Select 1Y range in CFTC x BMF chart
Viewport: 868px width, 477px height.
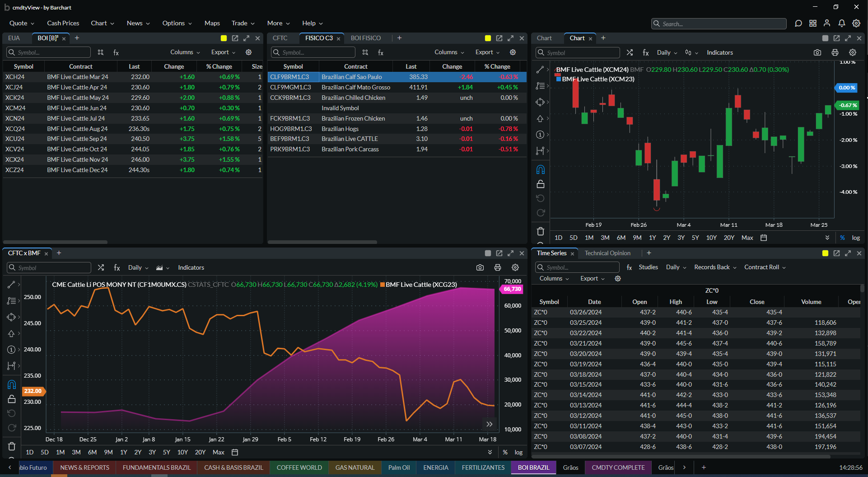point(124,452)
